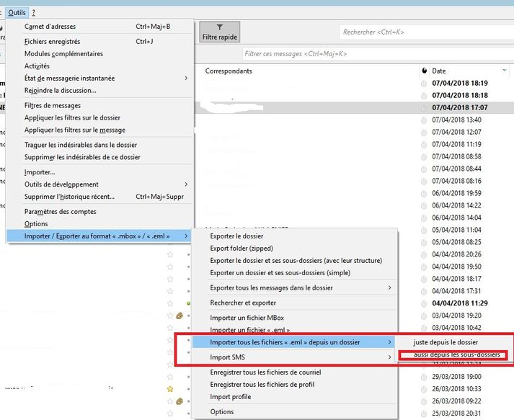The width and height of the screenshot is (514, 420).
Task: Toggle junk icon for 03/04/2018 19:20 message
Action: (x=423, y=316)
